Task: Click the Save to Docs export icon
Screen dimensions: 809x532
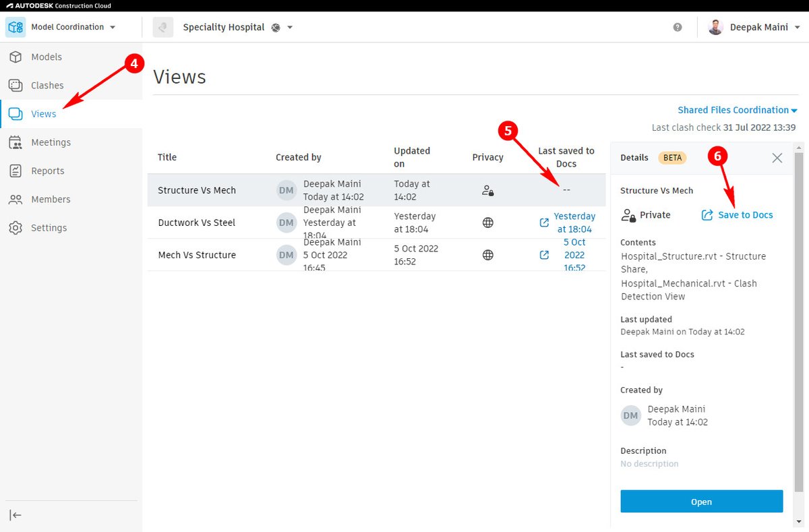Action: tap(707, 215)
